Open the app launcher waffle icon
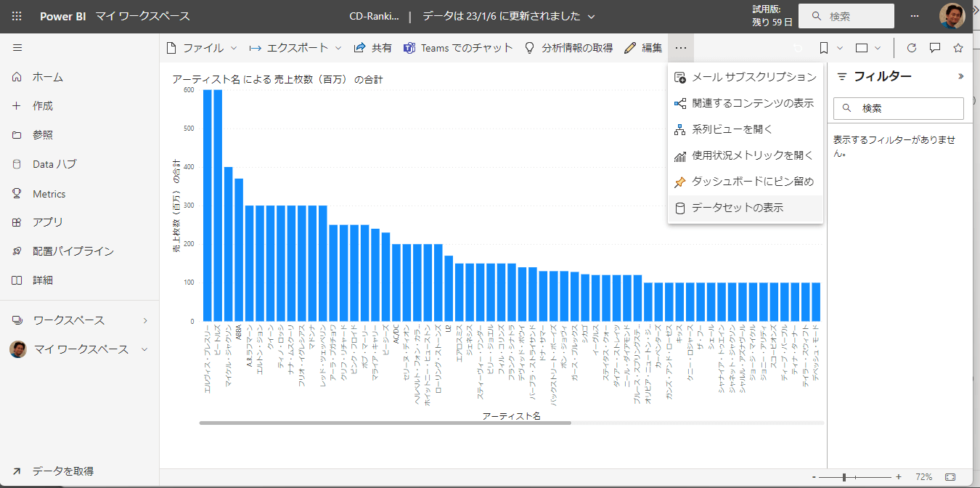980x488 pixels. tap(17, 16)
